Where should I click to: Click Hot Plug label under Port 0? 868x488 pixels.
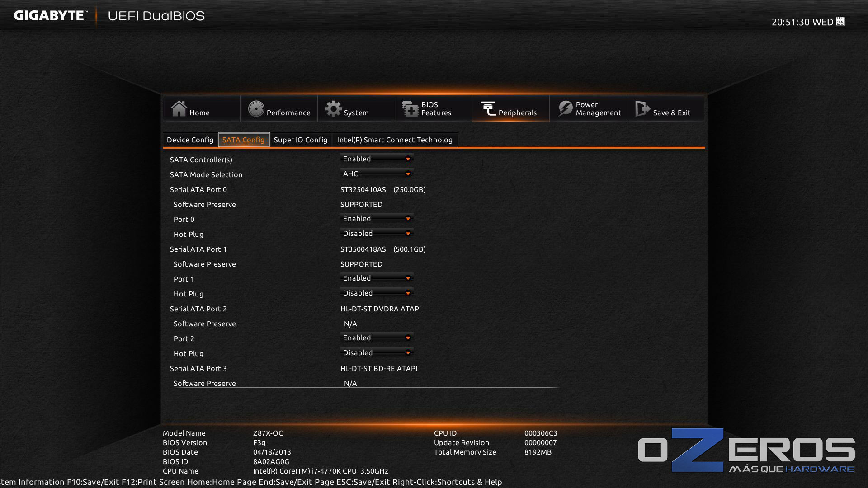tap(189, 234)
